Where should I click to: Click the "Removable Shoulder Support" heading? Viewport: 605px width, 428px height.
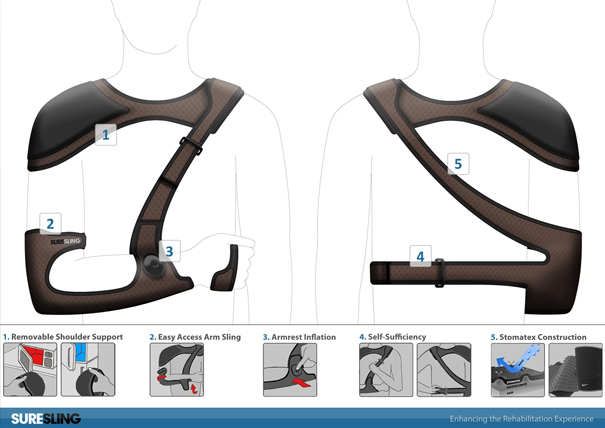(67, 337)
